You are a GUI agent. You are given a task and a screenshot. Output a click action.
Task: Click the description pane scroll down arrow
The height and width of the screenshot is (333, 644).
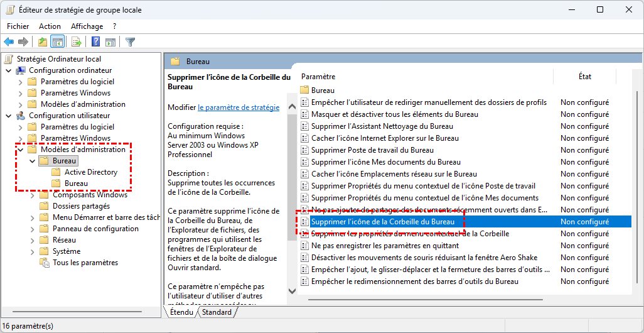[x=291, y=290]
